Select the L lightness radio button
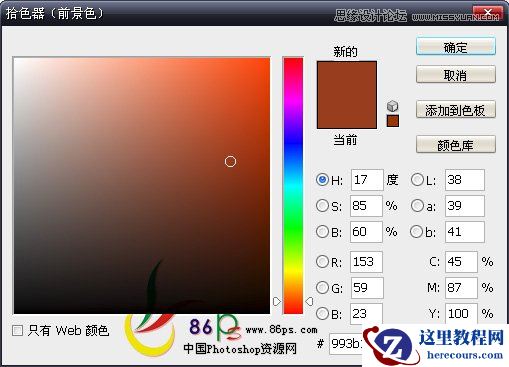 click(x=417, y=180)
